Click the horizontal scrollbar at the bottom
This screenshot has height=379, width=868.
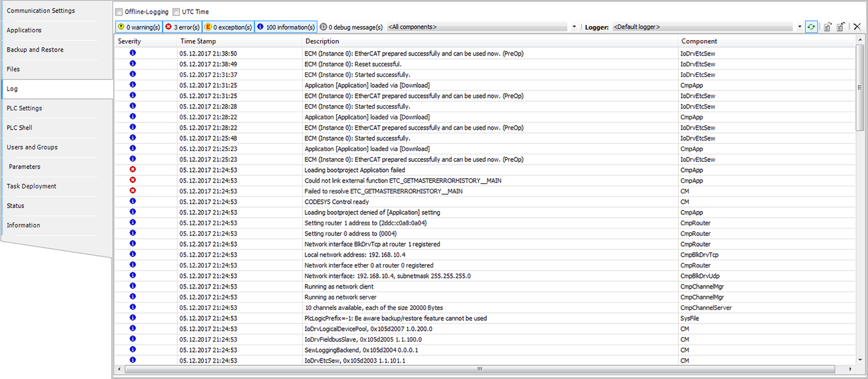click(x=479, y=369)
